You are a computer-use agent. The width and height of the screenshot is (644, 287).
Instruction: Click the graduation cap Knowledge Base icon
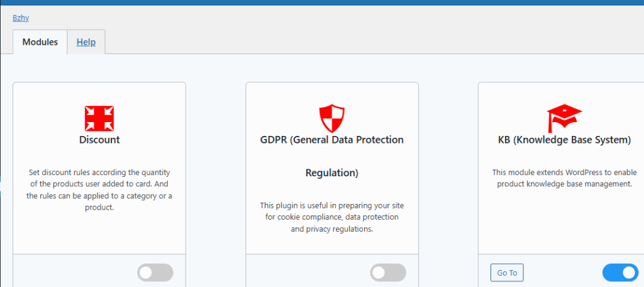point(564,118)
